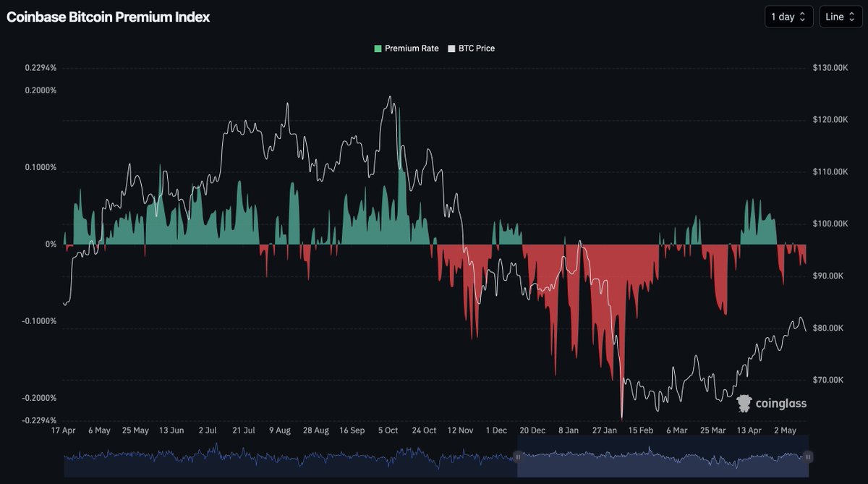Viewport: 868px width, 484px height.
Task: Grab the right handle of range slider
Action: [x=808, y=457]
